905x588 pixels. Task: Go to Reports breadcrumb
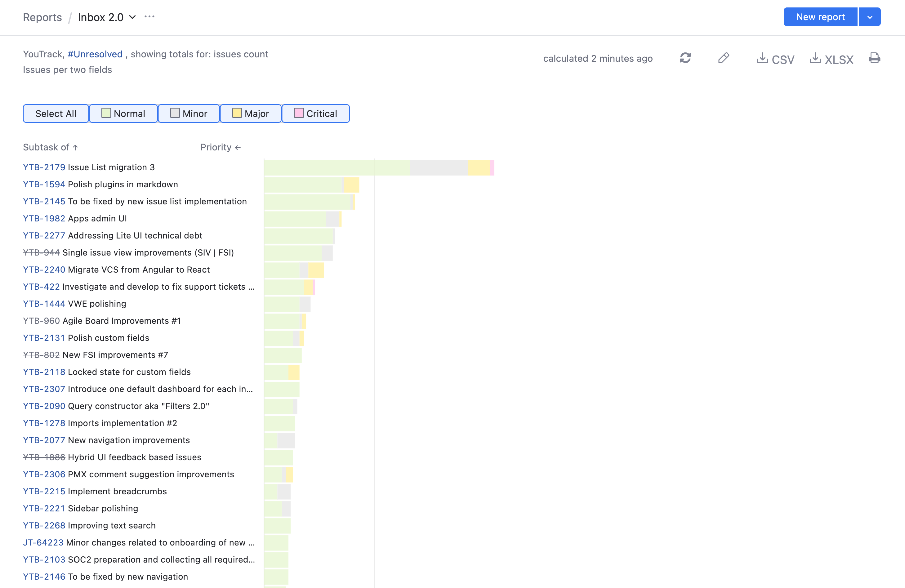pyautogui.click(x=42, y=17)
